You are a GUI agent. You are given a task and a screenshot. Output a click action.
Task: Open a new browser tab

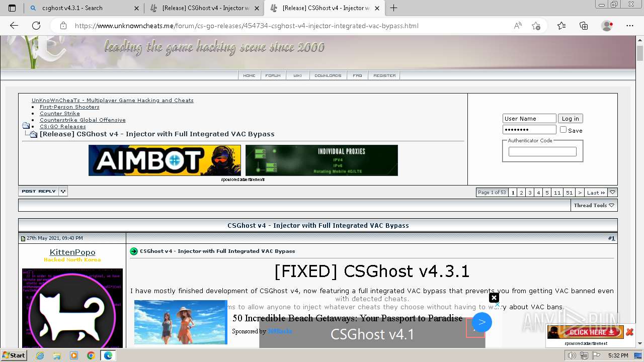393,8
